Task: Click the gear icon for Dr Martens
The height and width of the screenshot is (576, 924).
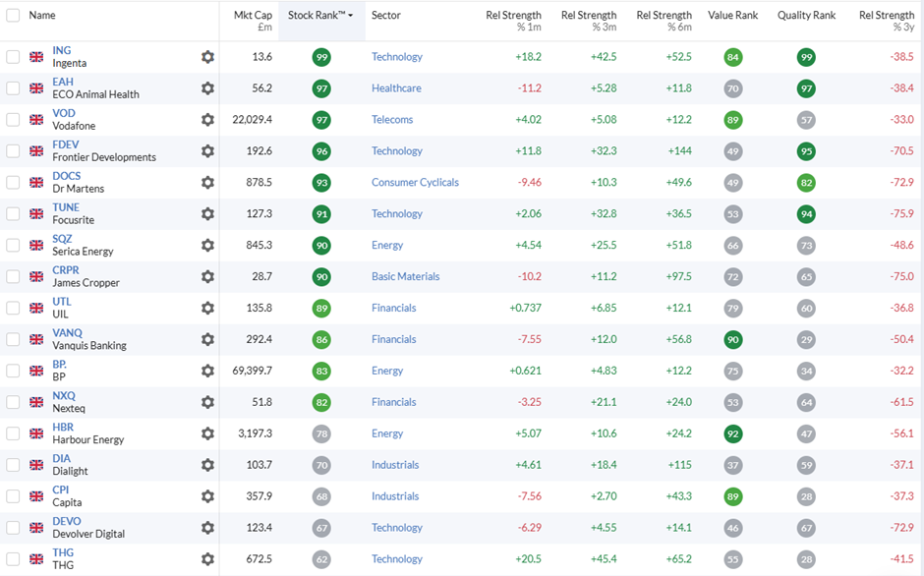Action: [207, 182]
